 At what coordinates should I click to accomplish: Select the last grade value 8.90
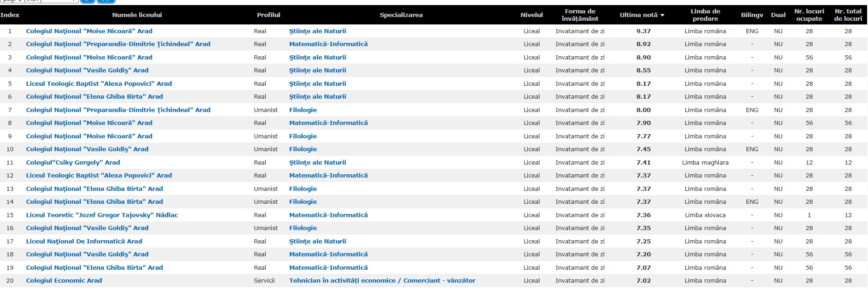point(643,57)
